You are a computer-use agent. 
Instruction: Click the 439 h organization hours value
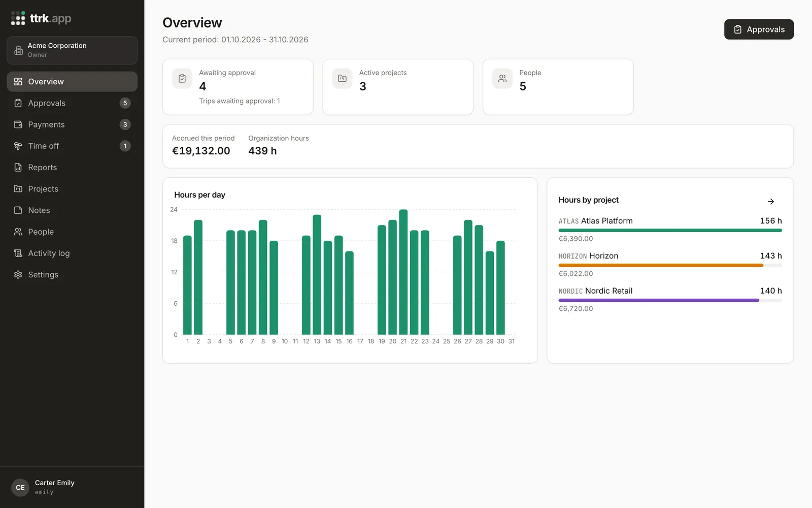pyautogui.click(x=262, y=151)
